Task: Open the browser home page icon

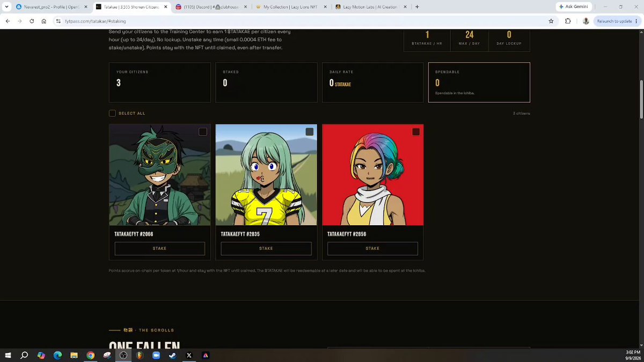Action: pos(44,21)
